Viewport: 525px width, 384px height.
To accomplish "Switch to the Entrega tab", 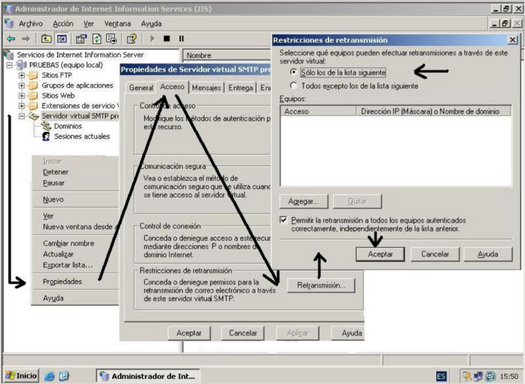I will (240, 88).
